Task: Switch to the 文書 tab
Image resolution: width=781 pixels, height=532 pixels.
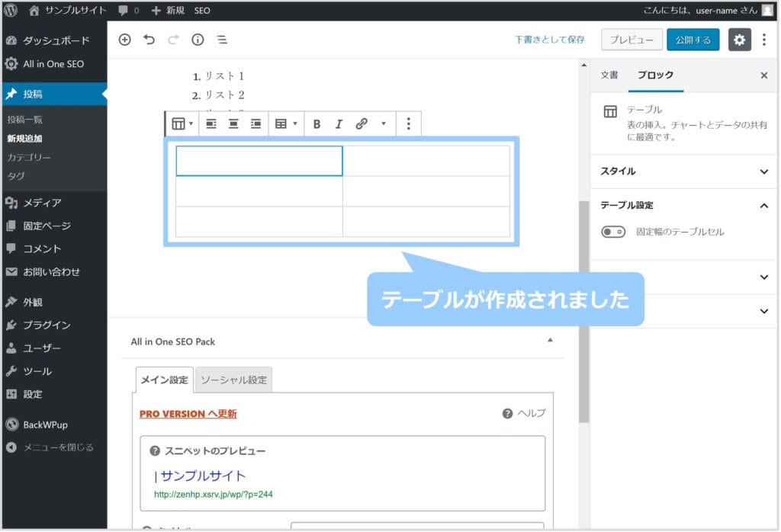Action: 609,75
